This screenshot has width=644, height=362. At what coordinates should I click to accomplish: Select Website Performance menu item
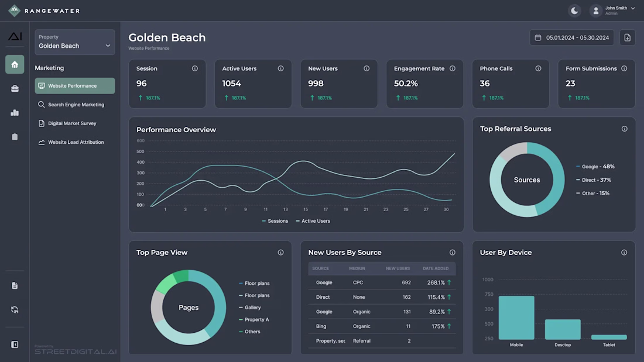[75, 86]
